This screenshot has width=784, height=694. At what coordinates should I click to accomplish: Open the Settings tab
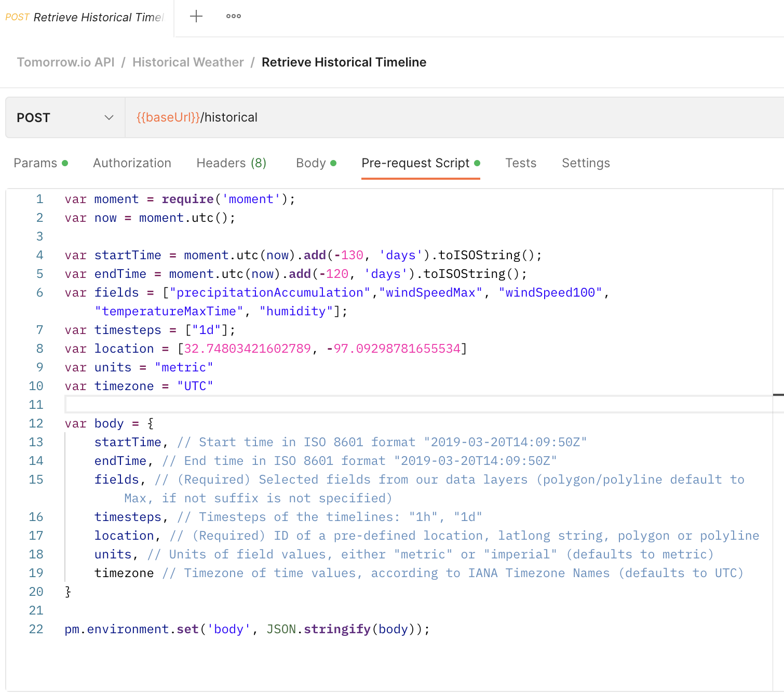point(586,163)
